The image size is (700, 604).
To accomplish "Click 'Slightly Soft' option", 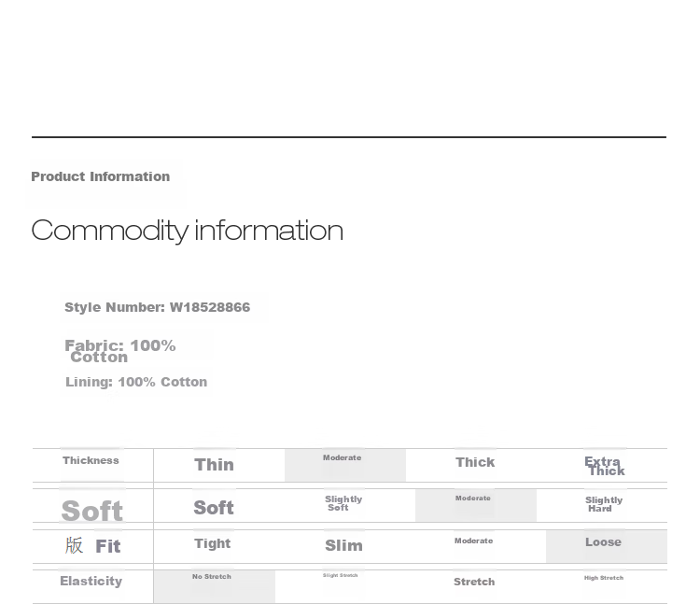I will 343,503.
